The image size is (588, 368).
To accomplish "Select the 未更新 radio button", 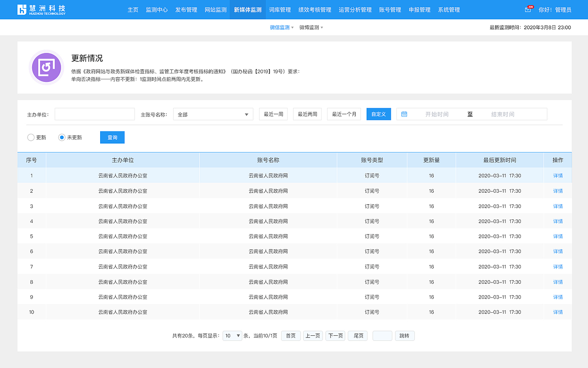I will pyautogui.click(x=61, y=137).
